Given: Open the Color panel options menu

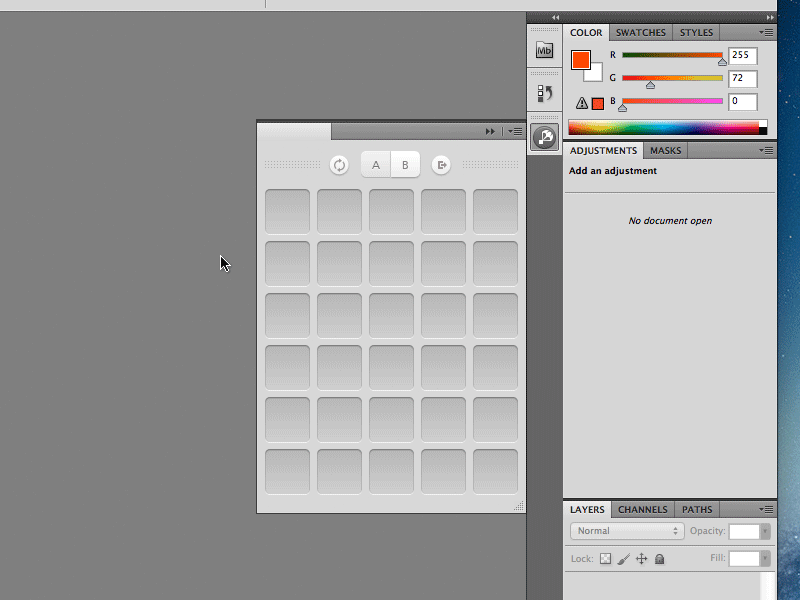Looking at the screenshot, I should pyautogui.click(x=766, y=32).
